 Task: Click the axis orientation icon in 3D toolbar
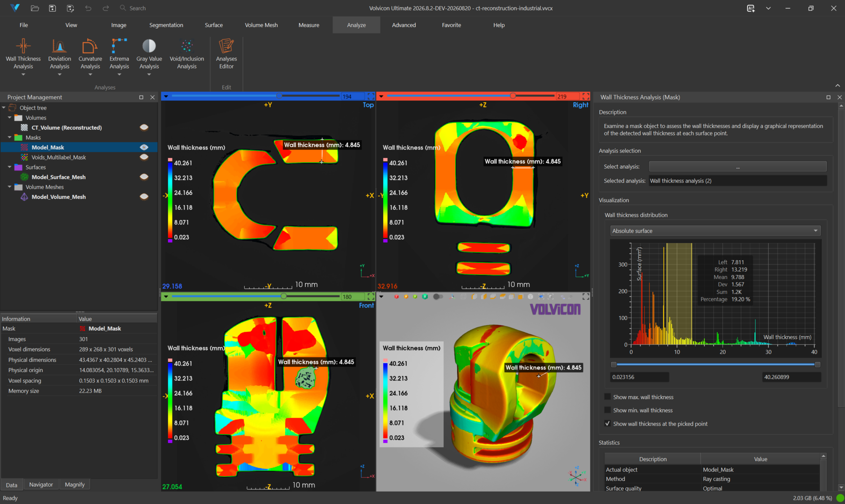click(x=453, y=297)
